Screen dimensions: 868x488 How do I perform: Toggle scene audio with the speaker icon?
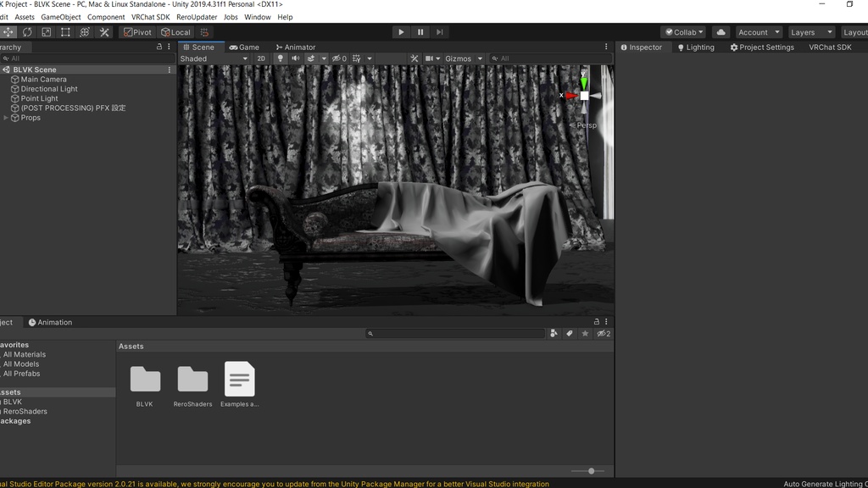(x=296, y=58)
